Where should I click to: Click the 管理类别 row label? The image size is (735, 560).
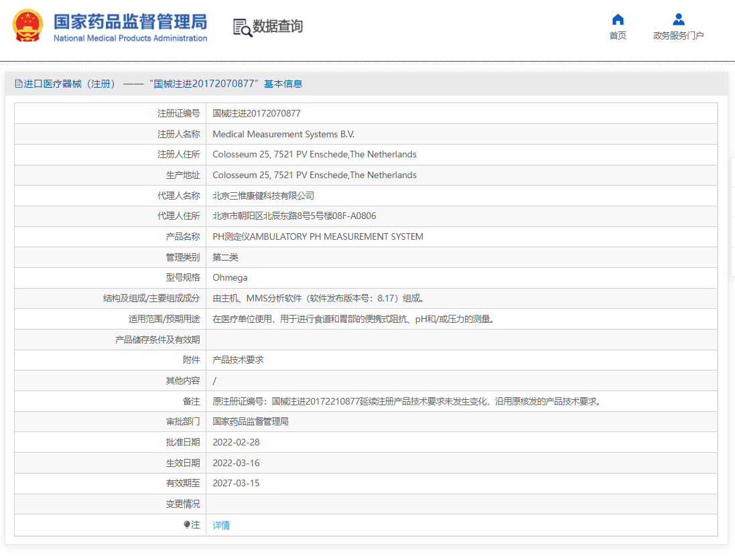coord(183,257)
